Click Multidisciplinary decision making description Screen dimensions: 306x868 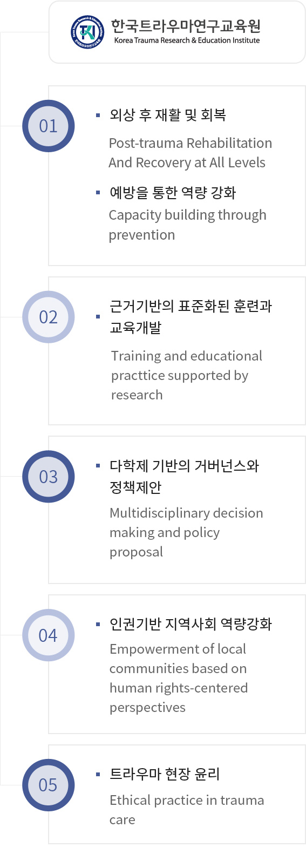pos(186,532)
